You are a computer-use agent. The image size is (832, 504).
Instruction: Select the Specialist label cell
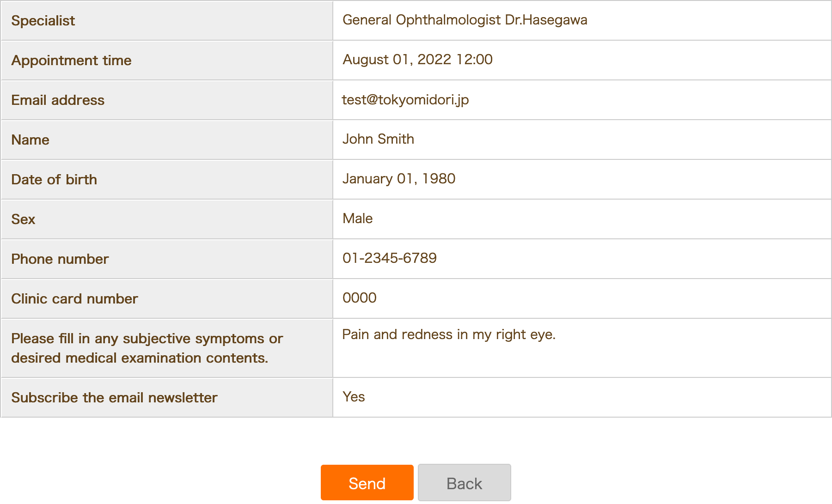point(167,21)
